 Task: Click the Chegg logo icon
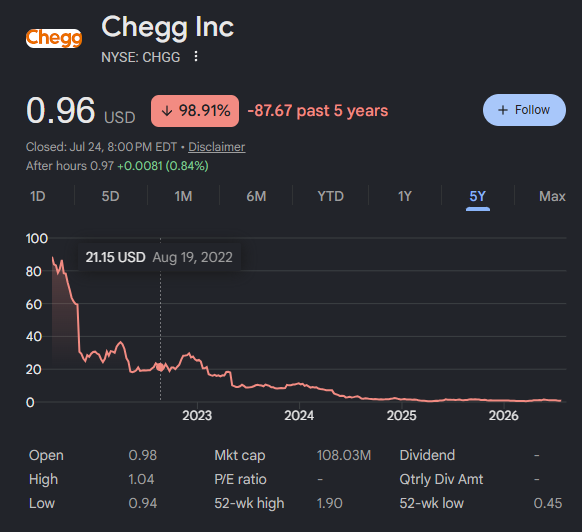[54, 38]
